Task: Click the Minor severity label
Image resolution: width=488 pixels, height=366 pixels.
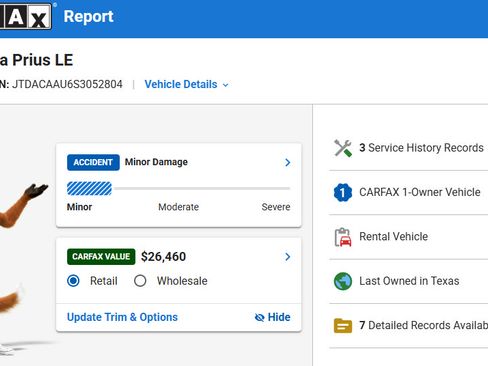Action: coord(79,207)
